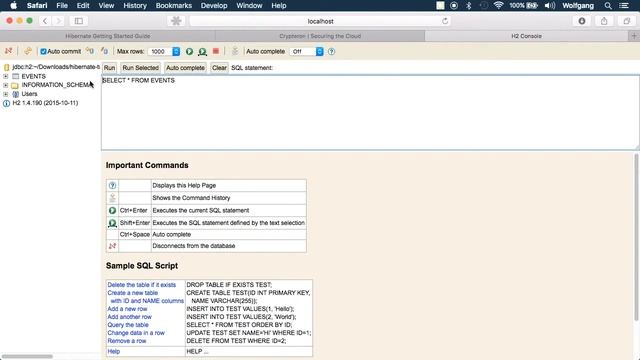Click run-selected icon beside Shift+Enter row
This screenshot has width=640, height=360.
click(x=112, y=223)
